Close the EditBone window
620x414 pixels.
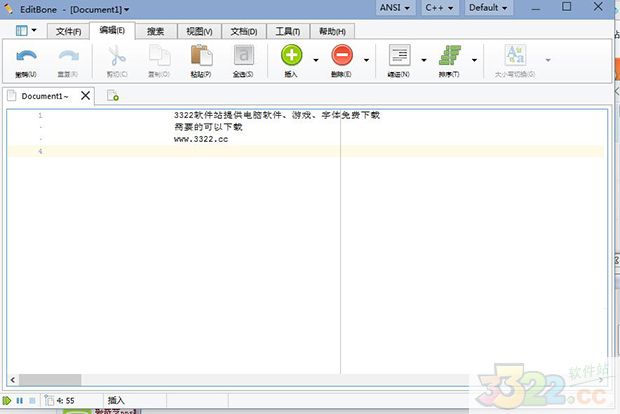tap(598, 7)
